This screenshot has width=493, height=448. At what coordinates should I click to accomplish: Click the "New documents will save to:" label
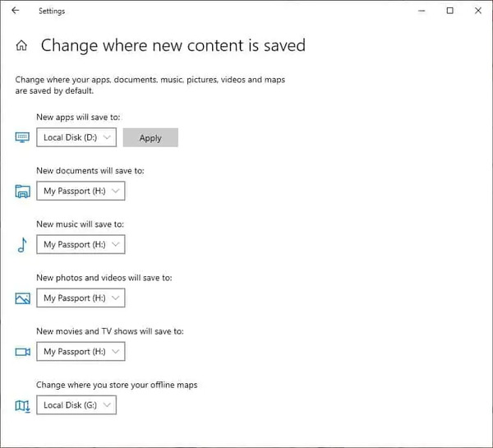click(90, 170)
